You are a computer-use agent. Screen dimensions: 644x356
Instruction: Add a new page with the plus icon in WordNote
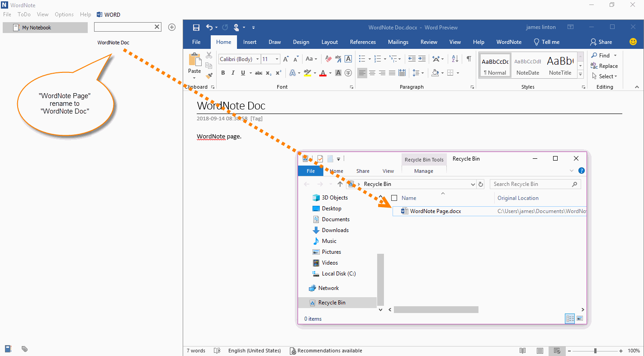coord(172,27)
